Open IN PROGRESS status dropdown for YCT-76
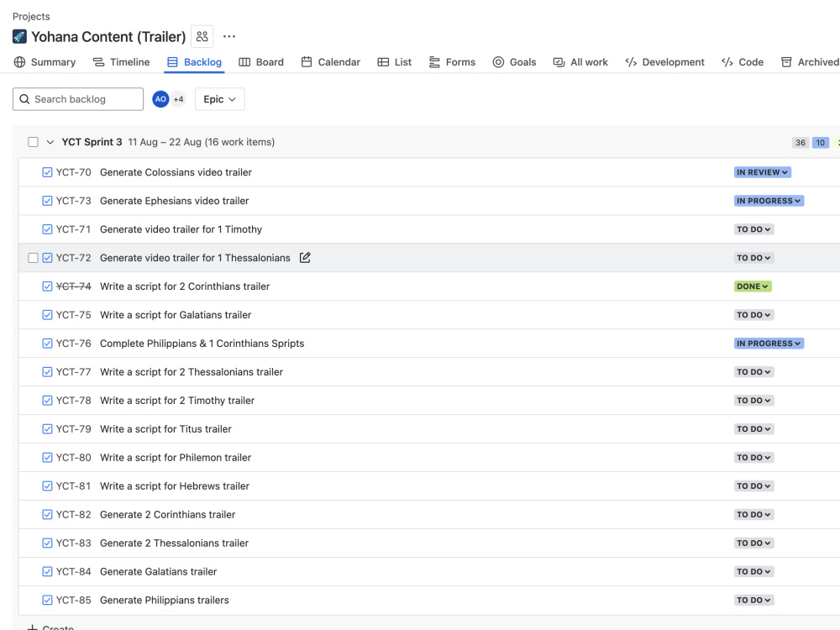The image size is (840, 630). [x=769, y=344]
